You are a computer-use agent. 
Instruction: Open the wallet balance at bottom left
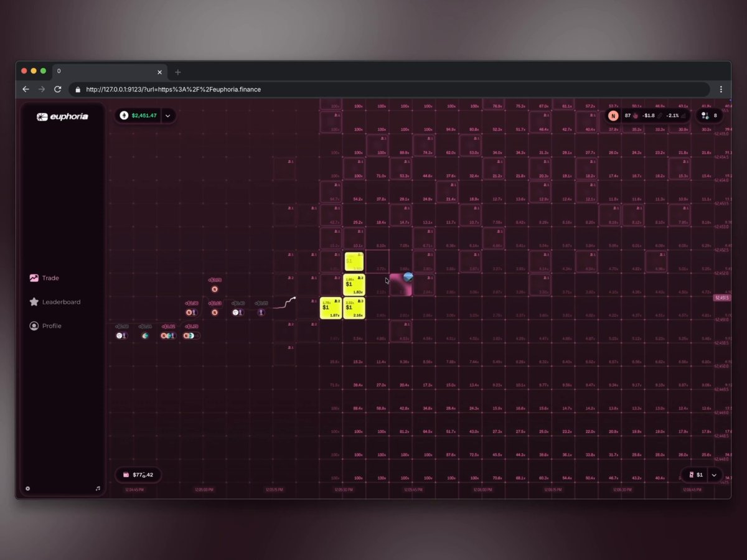[138, 475]
